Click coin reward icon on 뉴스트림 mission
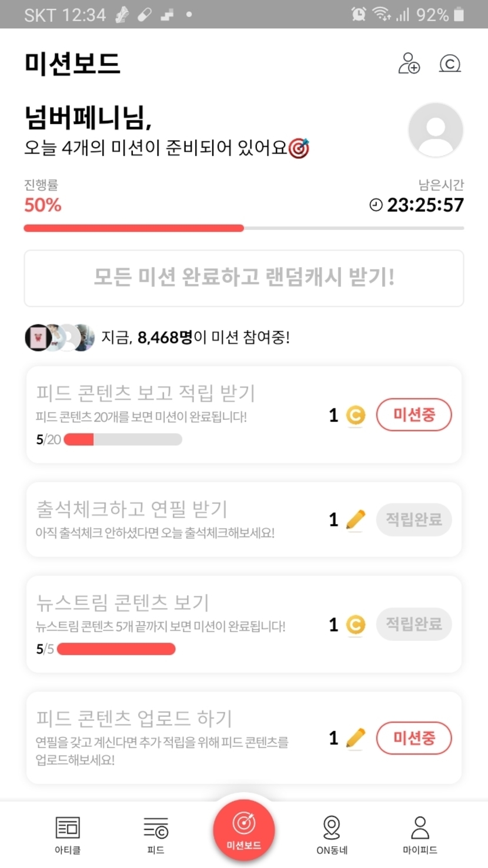Image resolution: width=488 pixels, height=868 pixels. click(x=355, y=625)
